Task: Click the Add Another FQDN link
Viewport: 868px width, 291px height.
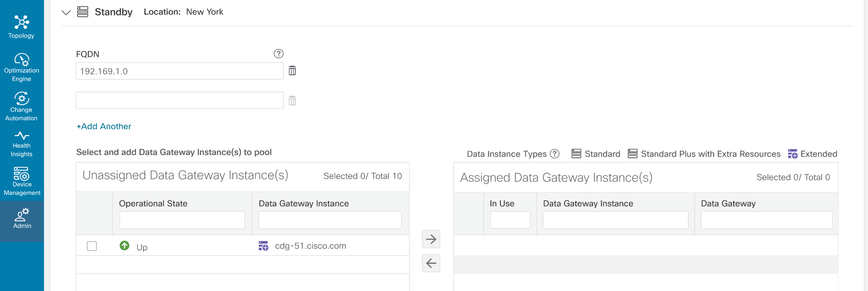Action: pyautogui.click(x=104, y=126)
